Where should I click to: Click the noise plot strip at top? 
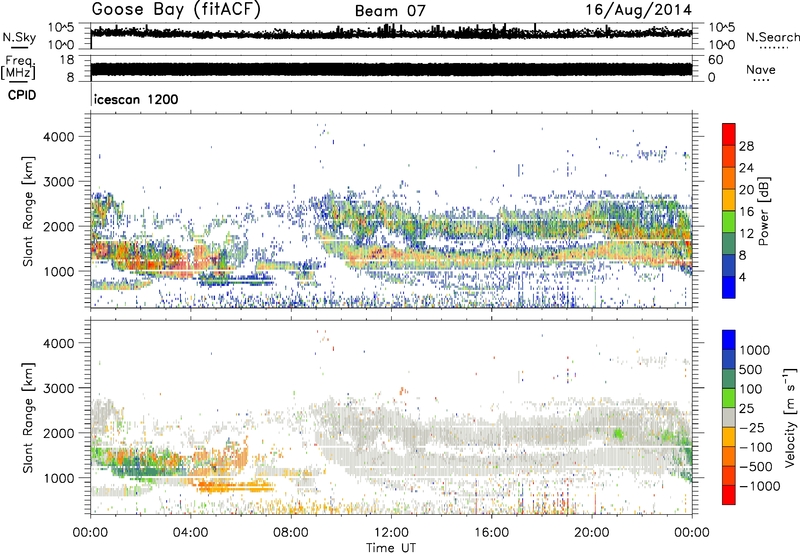click(x=391, y=36)
